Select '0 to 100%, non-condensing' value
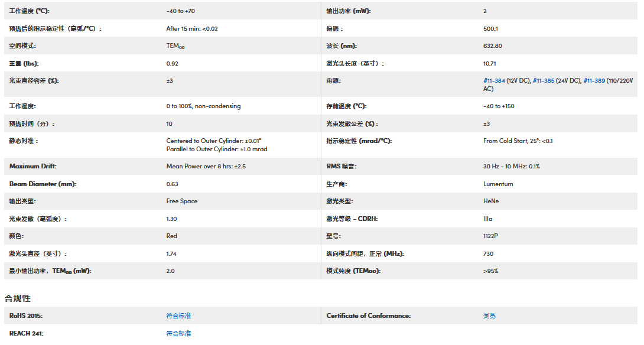The width and height of the screenshot is (644, 345). (204, 106)
